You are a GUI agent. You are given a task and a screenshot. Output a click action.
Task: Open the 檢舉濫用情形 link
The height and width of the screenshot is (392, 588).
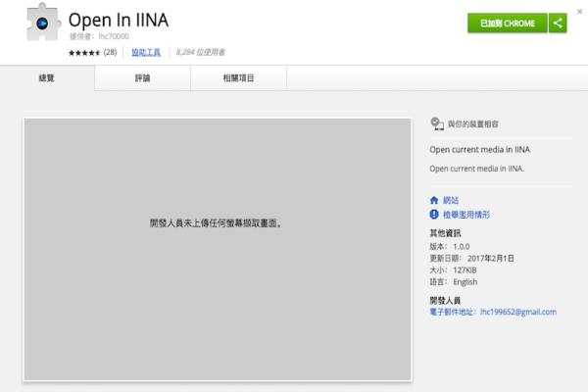(466, 215)
